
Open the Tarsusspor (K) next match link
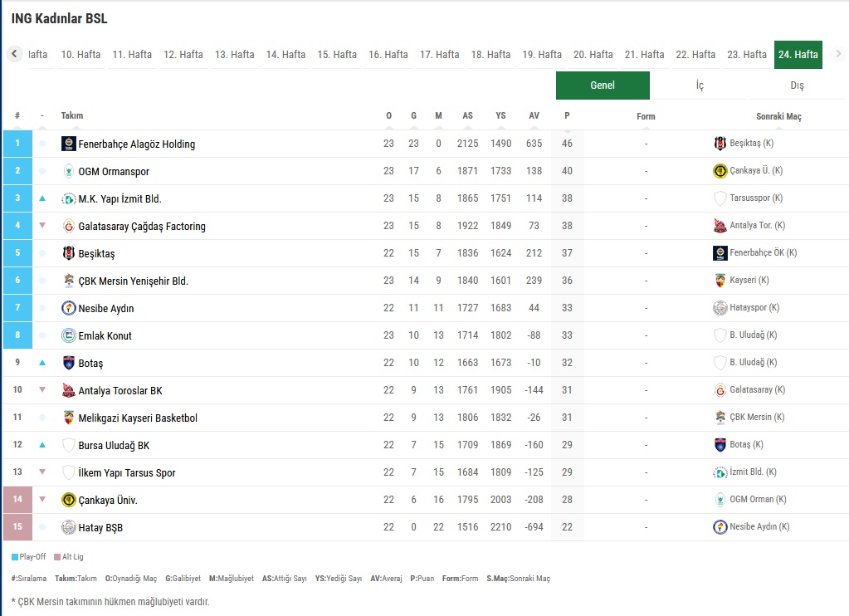756,198
